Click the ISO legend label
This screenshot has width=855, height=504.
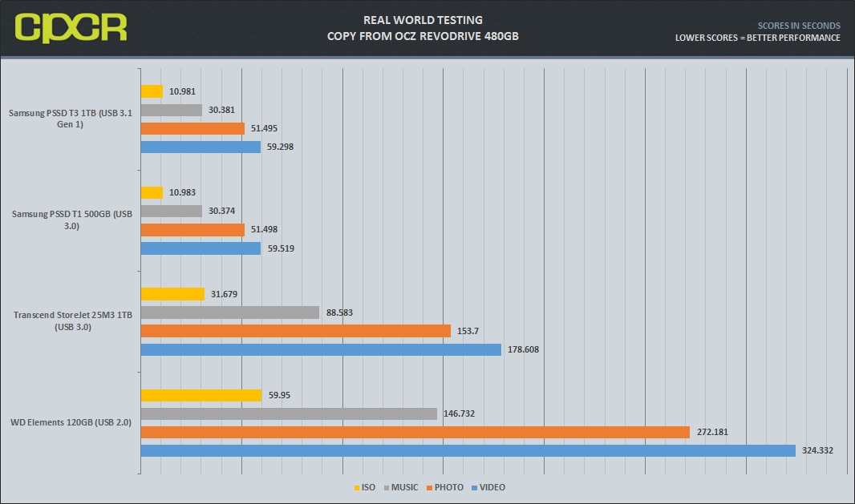369,488
